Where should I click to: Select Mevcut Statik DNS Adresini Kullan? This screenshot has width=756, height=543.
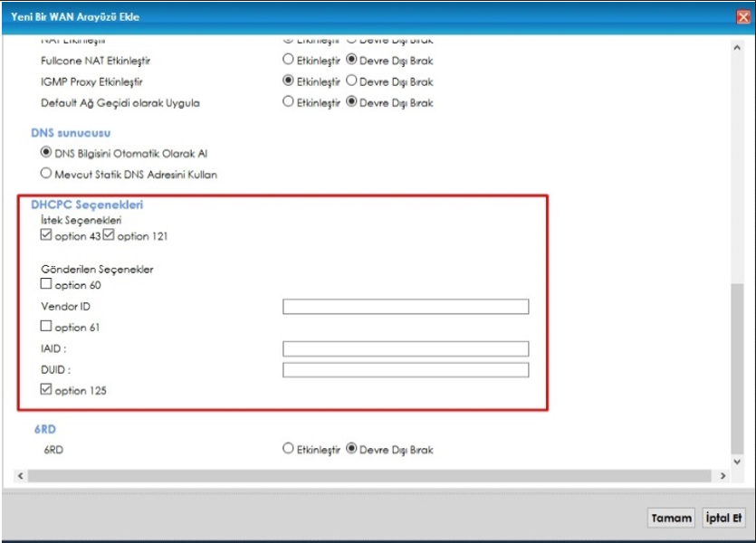point(46,173)
